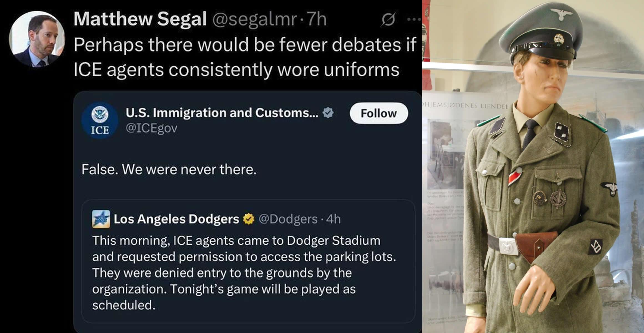Open the @segalmr handle link
The image size is (644, 333).
click(x=254, y=19)
